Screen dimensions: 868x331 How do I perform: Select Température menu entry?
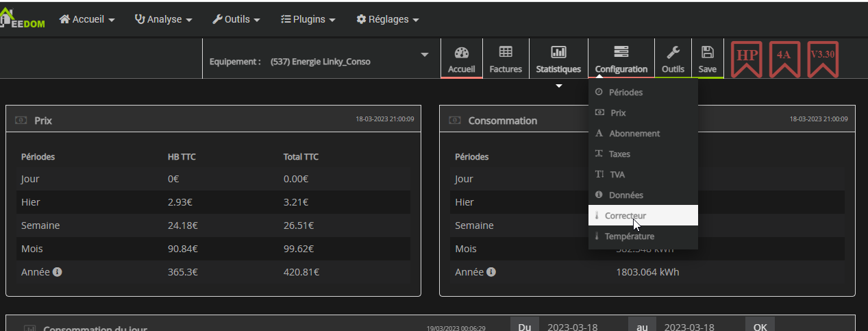point(629,236)
